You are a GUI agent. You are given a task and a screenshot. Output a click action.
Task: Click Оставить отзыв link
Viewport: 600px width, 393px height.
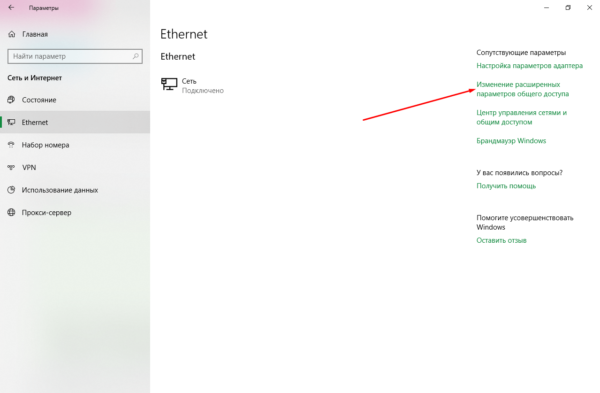point(501,241)
